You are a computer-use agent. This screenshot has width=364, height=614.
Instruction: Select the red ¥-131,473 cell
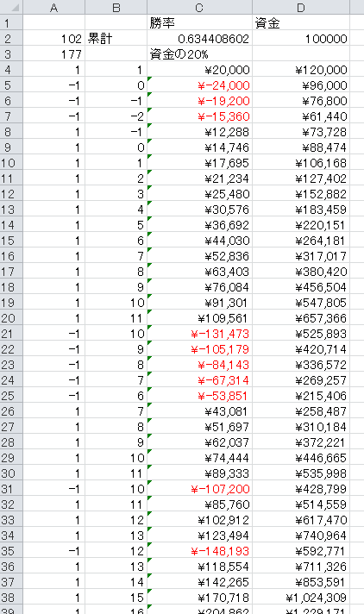tap(199, 334)
